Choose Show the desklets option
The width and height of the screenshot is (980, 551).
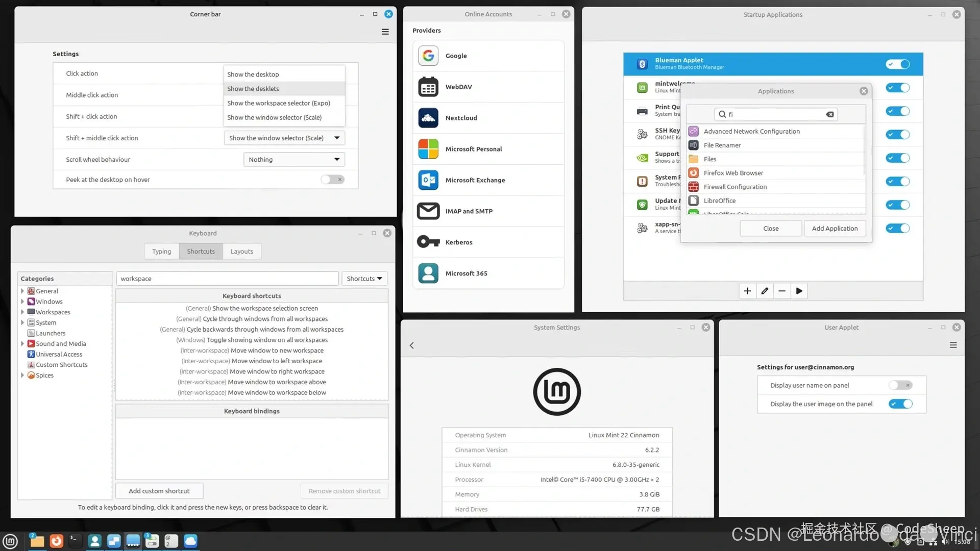(x=253, y=89)
